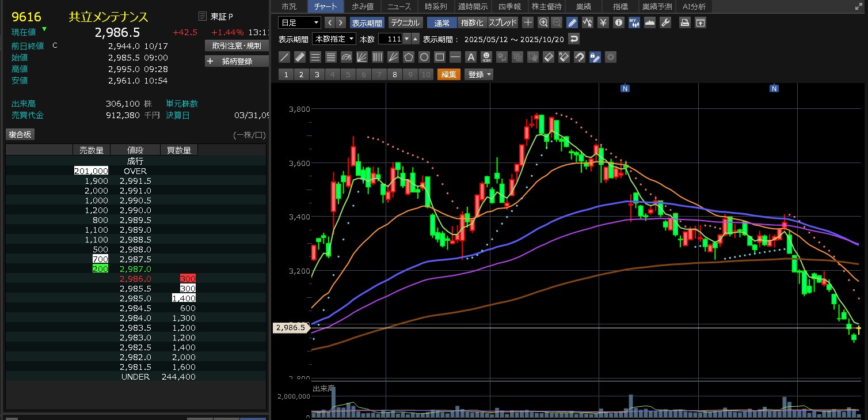The width and height of the screenshot is (868, 420).
Task: Click the zoom in magnifier icon
Action: click(x=543, y=22)
